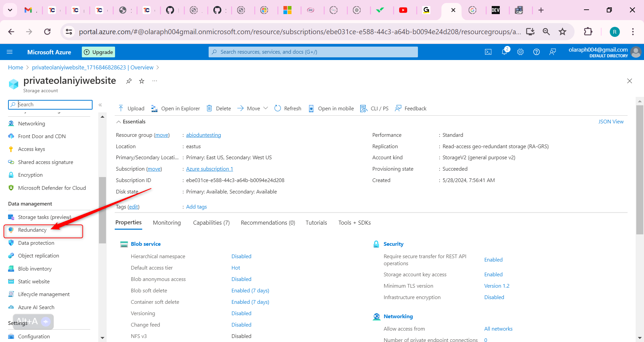This screenshot has height=342, width=644.
Task: Close the storage account blade
Action: click(630, 81)
